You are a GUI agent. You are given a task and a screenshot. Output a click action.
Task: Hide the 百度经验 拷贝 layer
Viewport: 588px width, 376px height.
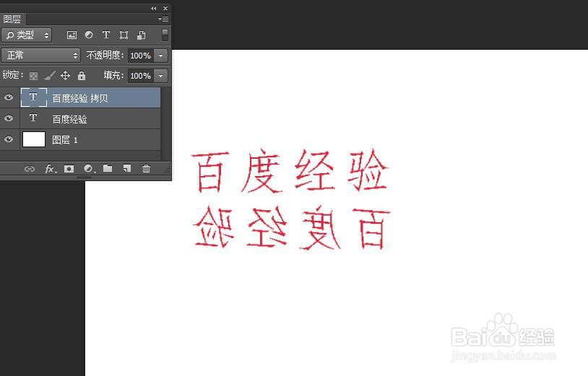[x=9, y=97]
